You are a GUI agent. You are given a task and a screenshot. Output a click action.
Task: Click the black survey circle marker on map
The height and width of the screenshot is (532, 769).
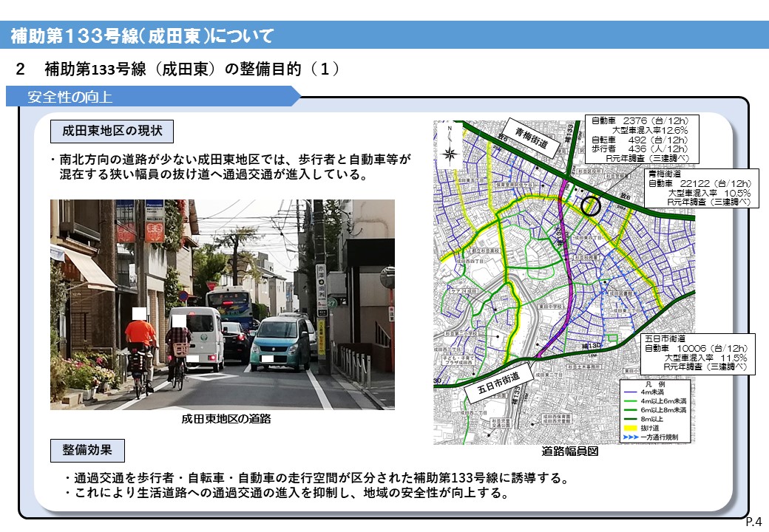[590, 205]
